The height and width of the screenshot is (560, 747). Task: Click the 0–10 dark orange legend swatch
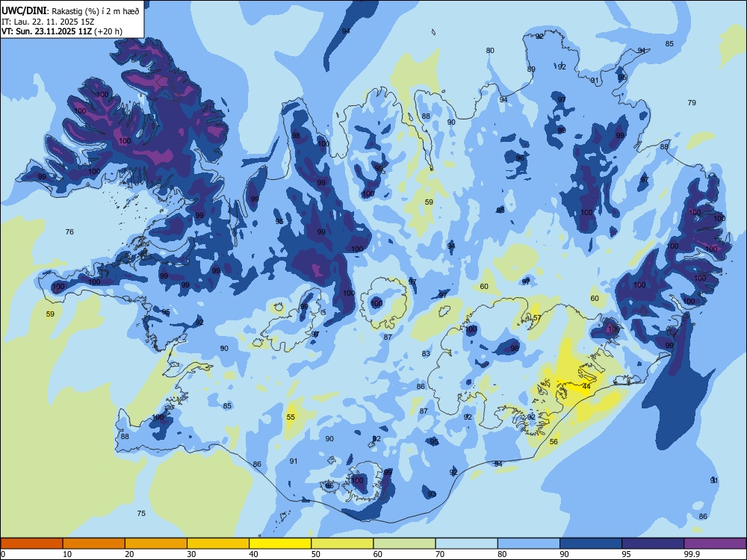[x=31, y=544]
